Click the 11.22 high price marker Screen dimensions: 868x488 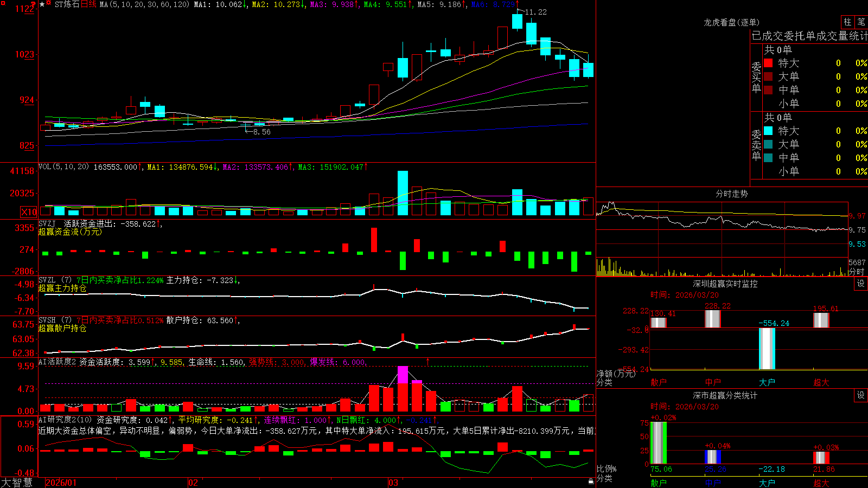pyautogui.click(x=536, y=12)
